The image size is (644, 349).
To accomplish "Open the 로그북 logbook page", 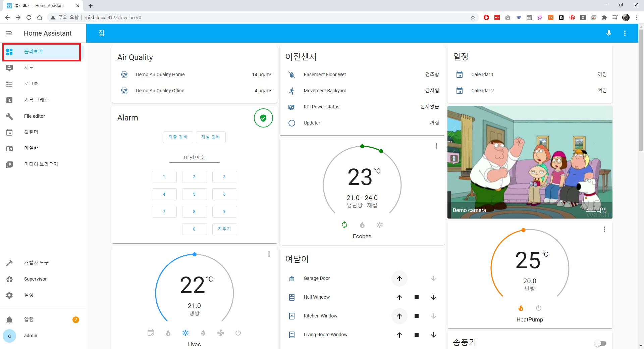I will pos(43,84).
